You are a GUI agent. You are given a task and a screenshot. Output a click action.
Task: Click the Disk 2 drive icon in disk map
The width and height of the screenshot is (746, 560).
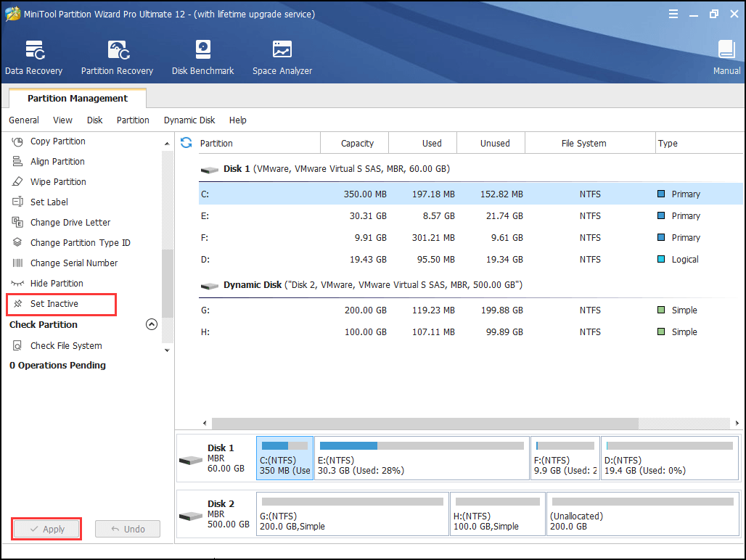[191, 516]
